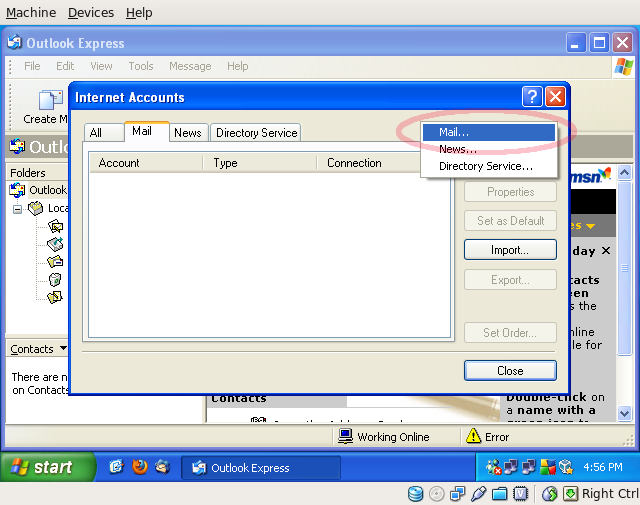This screenshot has height=505, width=640.
Task: Select the Drafts folder icon
Action: point(56,297)
